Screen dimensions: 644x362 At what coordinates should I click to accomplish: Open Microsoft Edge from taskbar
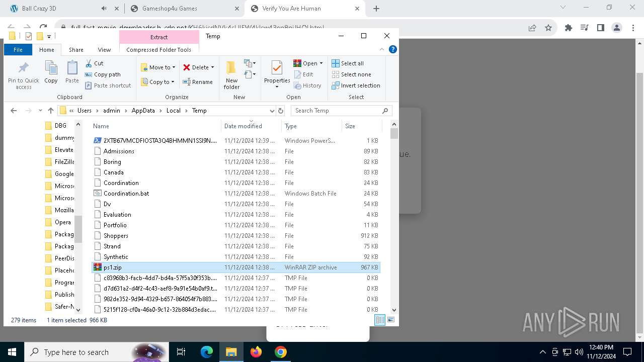(207, 352)
